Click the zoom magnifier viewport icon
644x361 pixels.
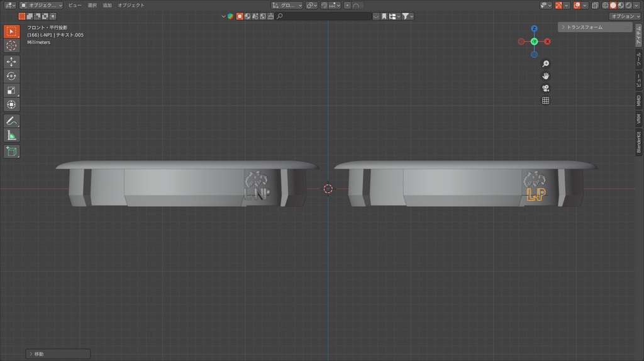545,64
